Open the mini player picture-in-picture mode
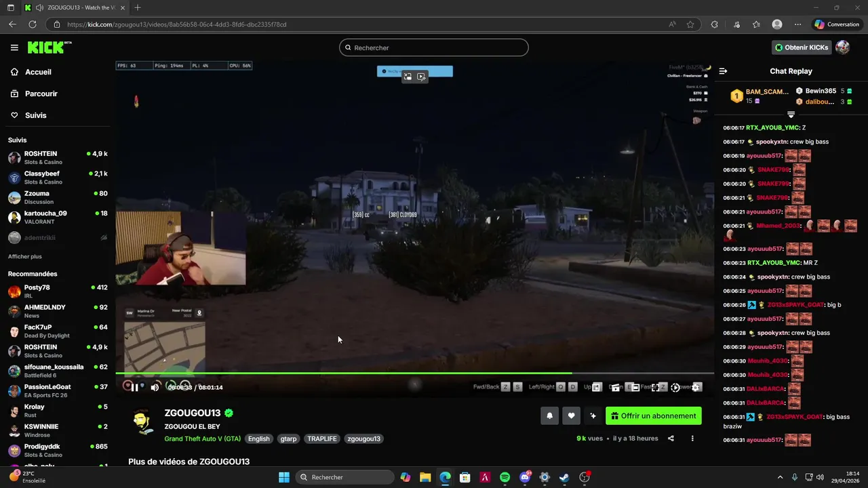 tap(596, 387)
